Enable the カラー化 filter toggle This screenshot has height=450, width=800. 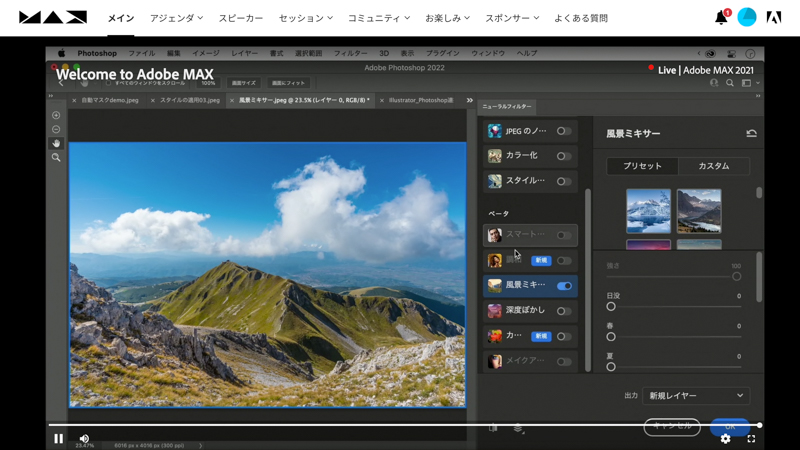(x=564, y=156)
